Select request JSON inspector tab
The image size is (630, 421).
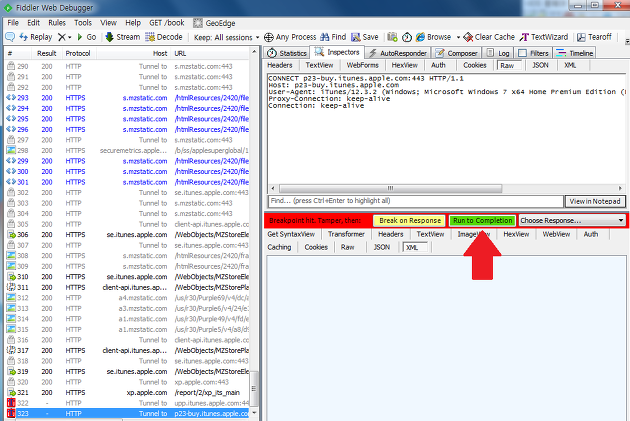tap(540, 65)
